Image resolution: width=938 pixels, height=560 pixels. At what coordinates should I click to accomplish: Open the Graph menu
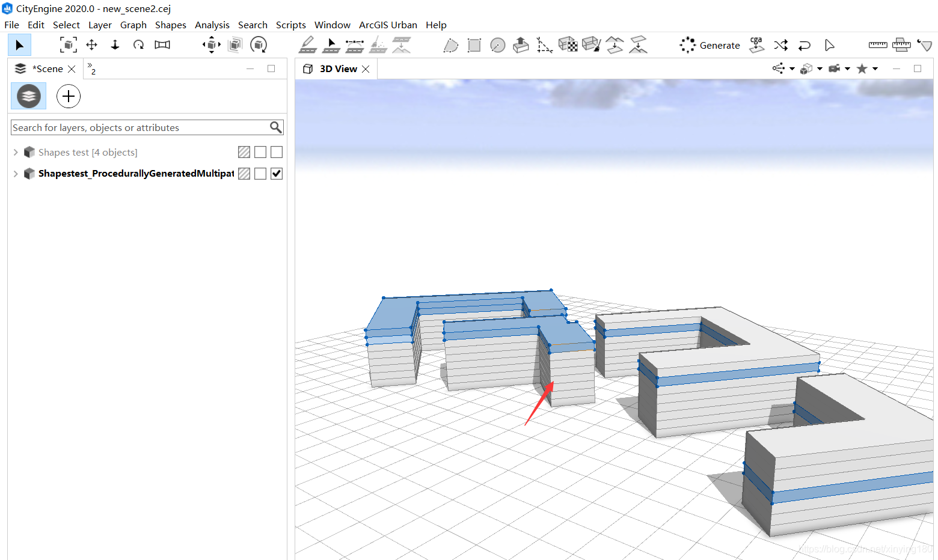point(133,25)
